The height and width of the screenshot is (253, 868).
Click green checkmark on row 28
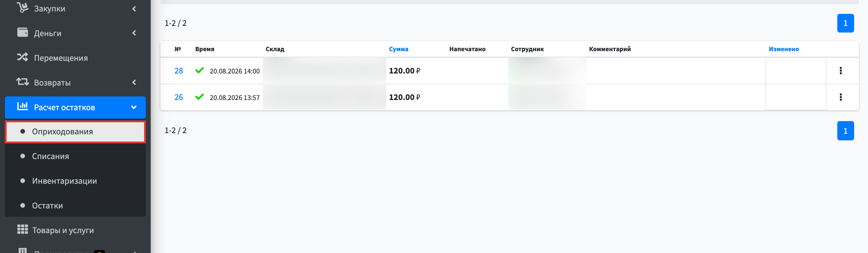200,70
